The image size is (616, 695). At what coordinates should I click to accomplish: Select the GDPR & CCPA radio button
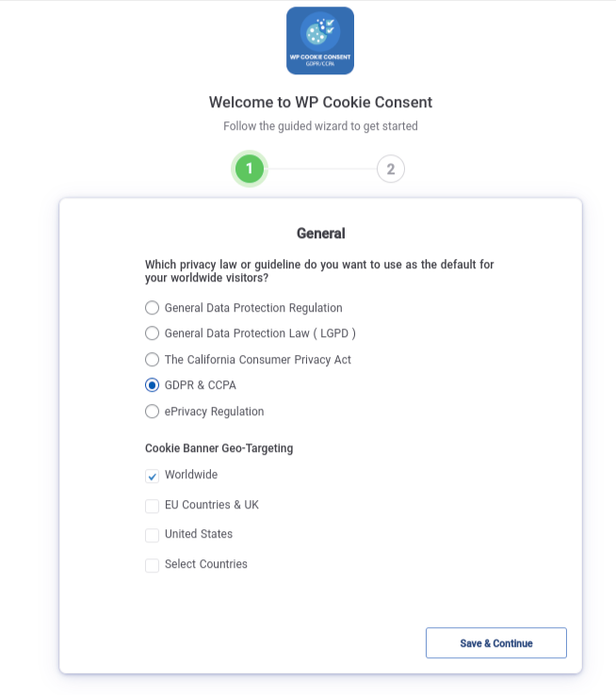pos(152,385)
